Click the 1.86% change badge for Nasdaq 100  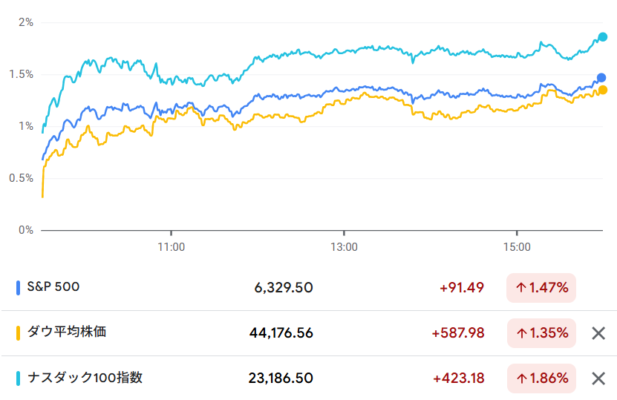click(541, 378)
